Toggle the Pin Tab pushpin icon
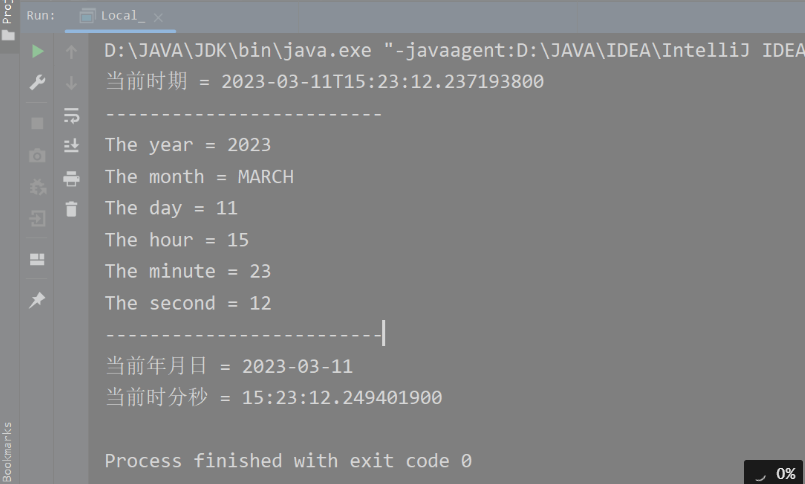Screen dimensions: 805x484 [37, 300]
